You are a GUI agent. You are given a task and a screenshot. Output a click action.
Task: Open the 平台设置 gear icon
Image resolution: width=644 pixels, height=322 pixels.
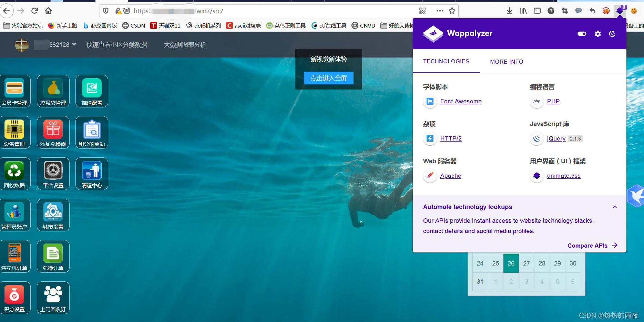pos(53,174)
